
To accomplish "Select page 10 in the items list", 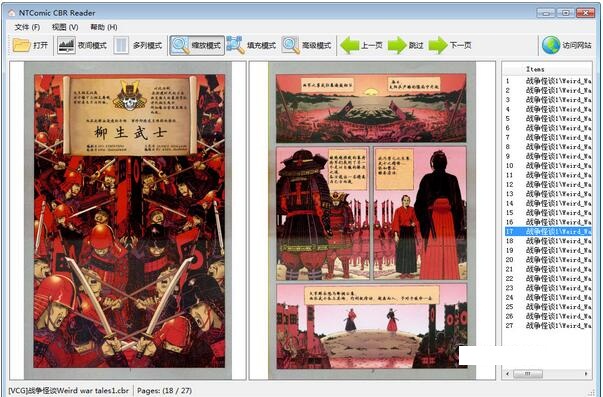I will click(x=548, y=165).
